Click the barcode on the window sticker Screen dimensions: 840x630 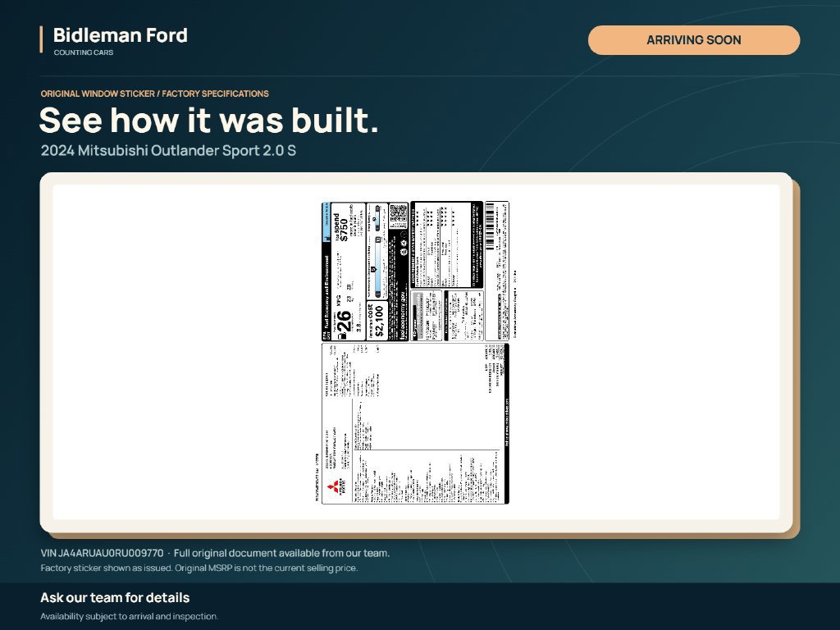point(491,226)
